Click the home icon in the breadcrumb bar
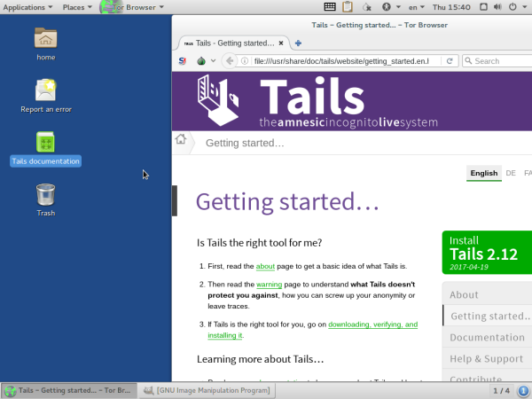This screenshot has height=399, width=532. 181,139
